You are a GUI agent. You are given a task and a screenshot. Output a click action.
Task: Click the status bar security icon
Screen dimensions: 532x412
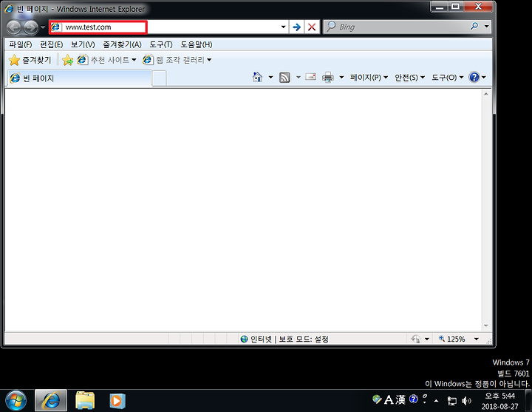(x=415, y=339)
